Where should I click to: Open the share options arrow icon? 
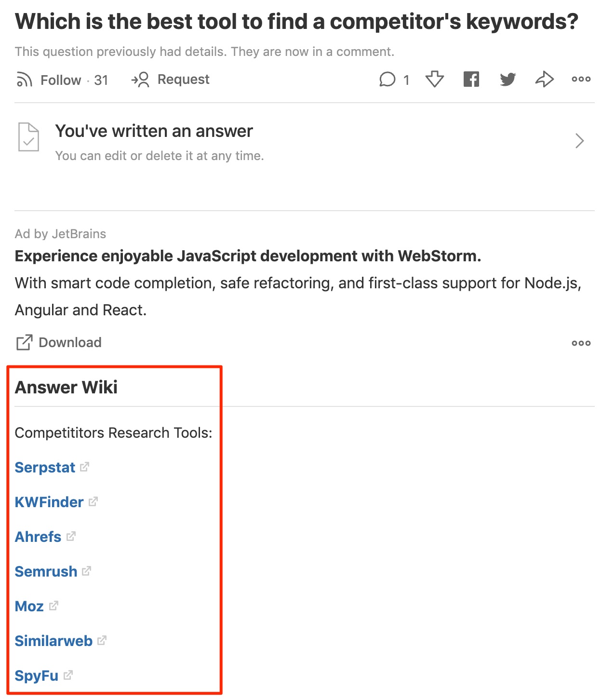(x=544, y=79)
